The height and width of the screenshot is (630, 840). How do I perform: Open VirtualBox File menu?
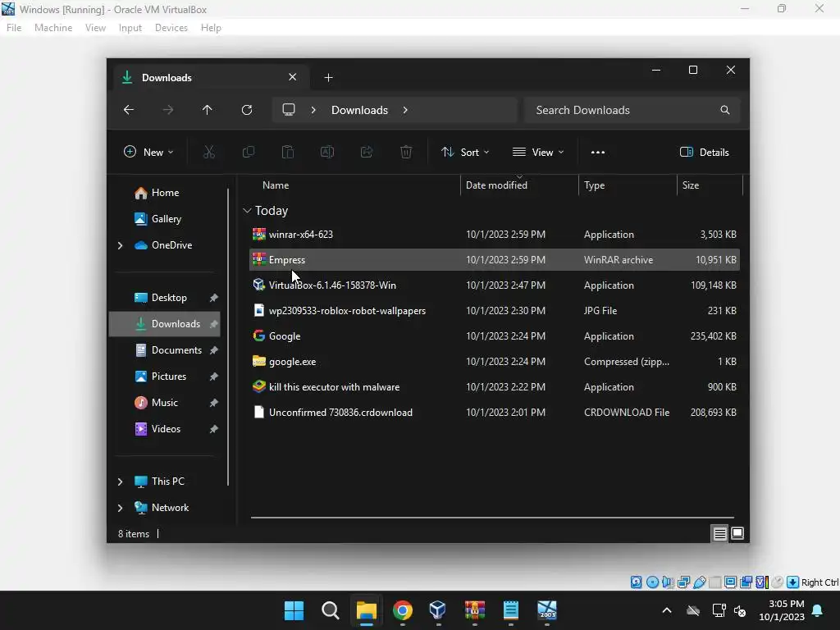pos(14,28)
